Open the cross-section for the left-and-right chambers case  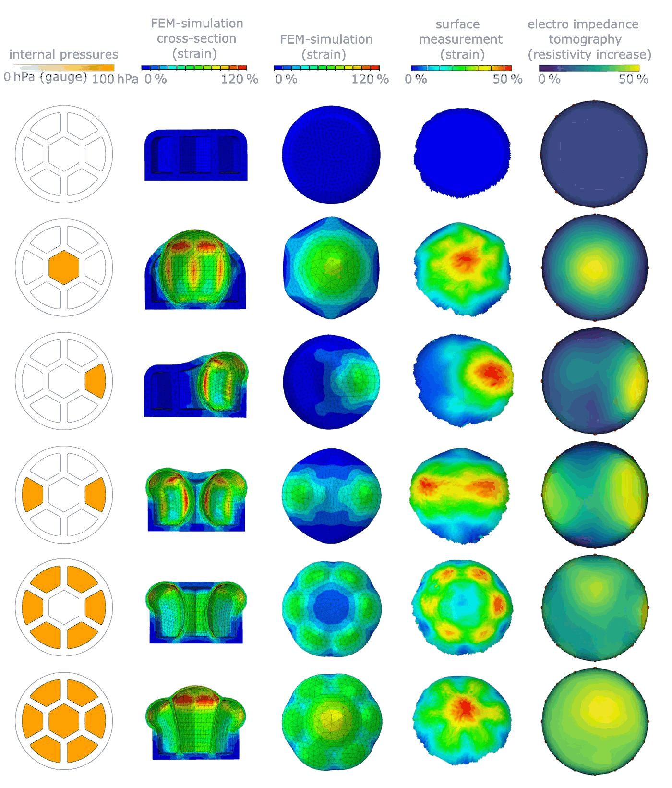coord(196,499)
